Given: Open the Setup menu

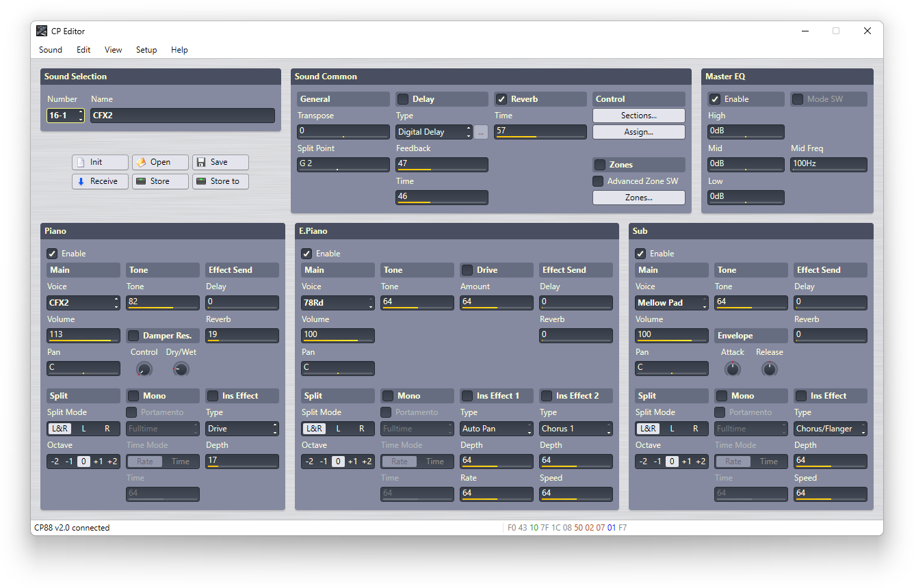Looking at the screenshot, I should coord(146,50).
